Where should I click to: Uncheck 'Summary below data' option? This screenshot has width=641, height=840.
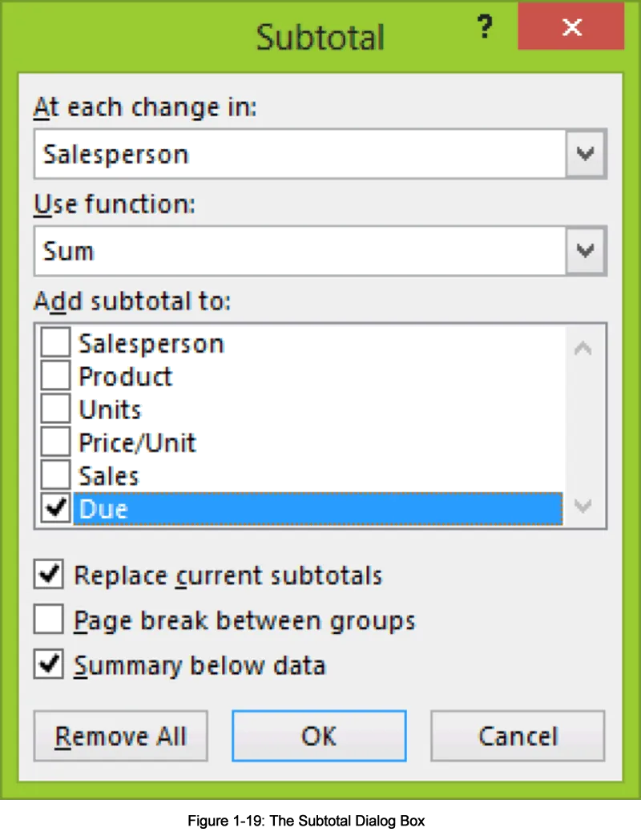coord(50,665)
